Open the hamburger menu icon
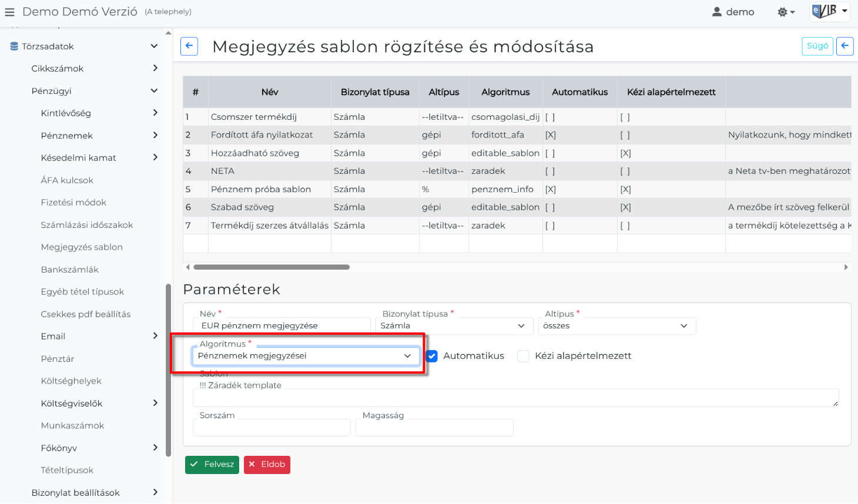 click(x=9, y=12)
